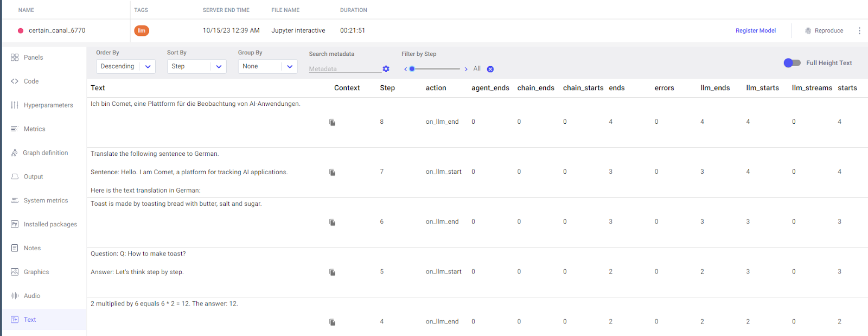Copy text of the step 4 row
Screen dimensions: 868x336
pyautogui.click(x=332, y=322)
